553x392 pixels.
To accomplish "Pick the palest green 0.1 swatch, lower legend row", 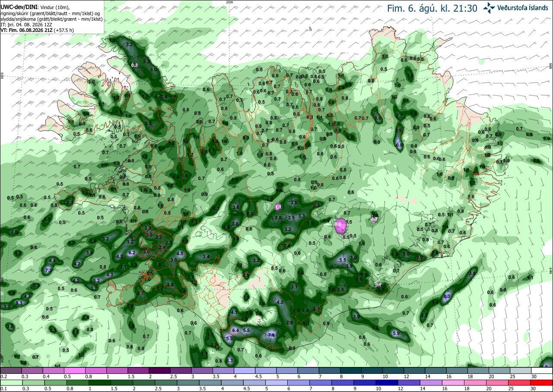I will (x=11, y=383).
